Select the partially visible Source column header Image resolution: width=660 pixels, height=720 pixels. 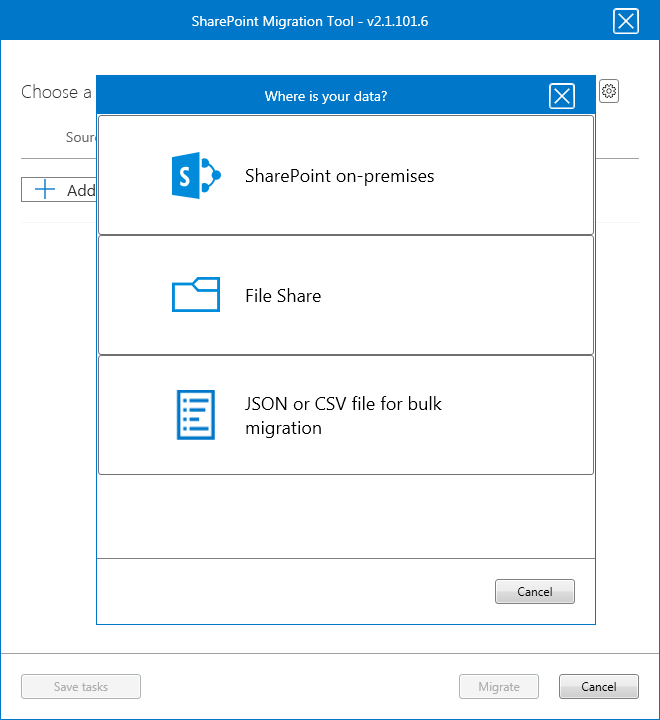coord(80,138)
